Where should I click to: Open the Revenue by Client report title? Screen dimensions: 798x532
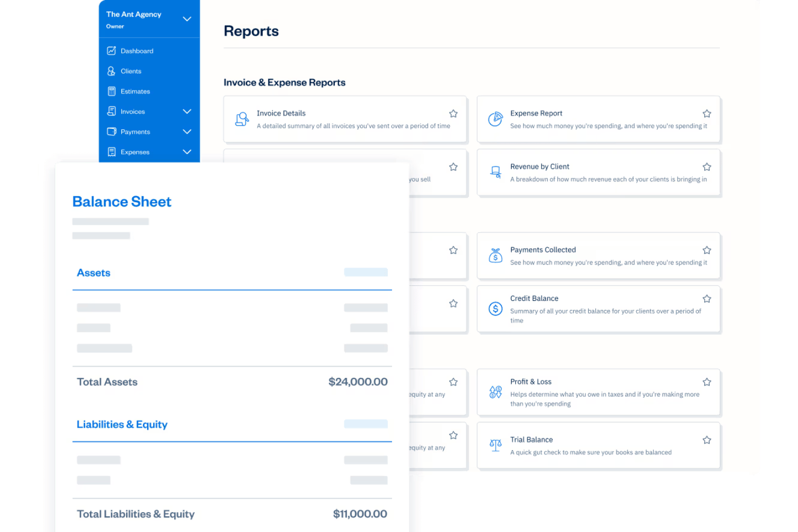coord(540,167)
